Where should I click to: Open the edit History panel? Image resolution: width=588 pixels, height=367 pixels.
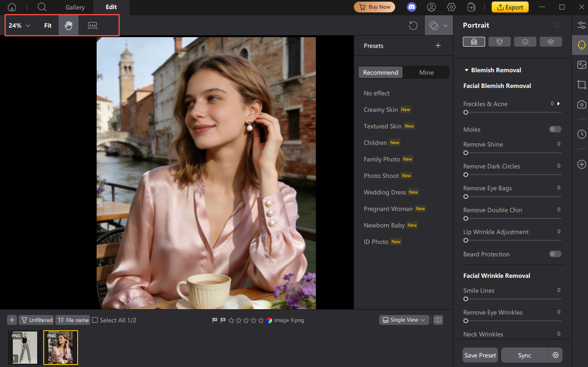click(581, 134)
